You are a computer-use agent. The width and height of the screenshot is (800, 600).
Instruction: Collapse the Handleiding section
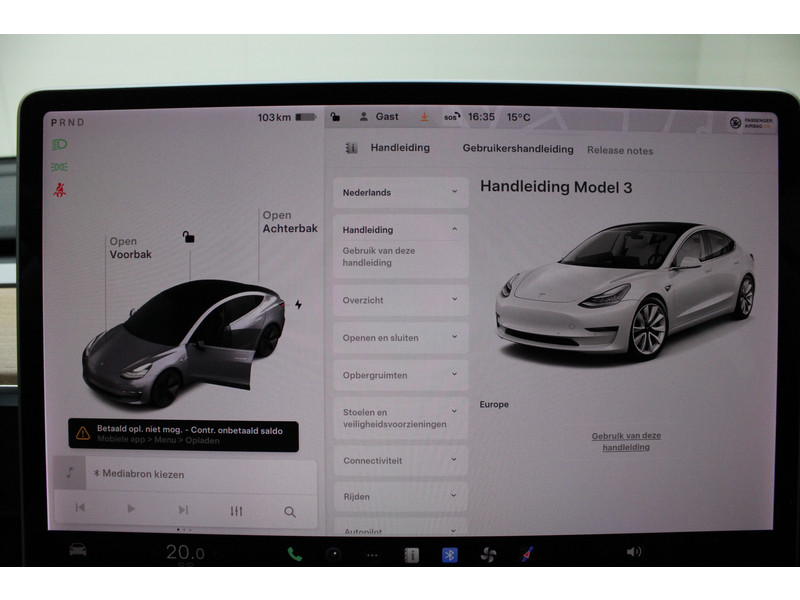click(x=401, y=230)
